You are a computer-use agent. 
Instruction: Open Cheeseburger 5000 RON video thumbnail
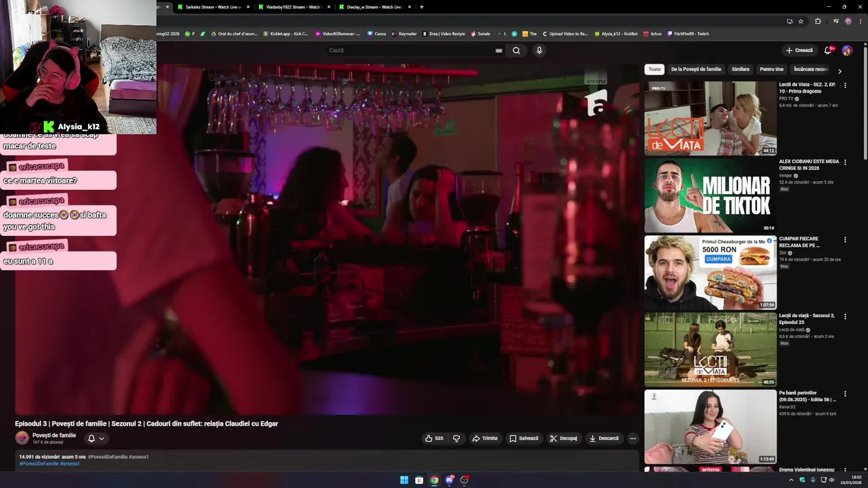pyautogui.click(x=710, y=272)
